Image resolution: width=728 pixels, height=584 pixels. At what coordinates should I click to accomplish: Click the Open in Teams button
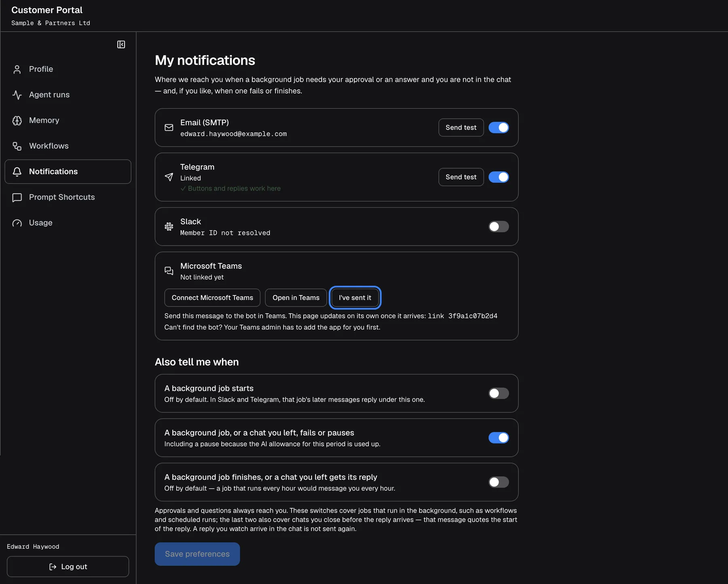[x=296, y=298]
